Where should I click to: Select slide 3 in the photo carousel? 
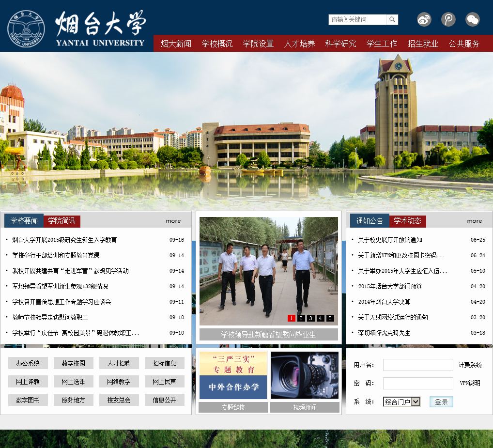[x=310, y=318]
